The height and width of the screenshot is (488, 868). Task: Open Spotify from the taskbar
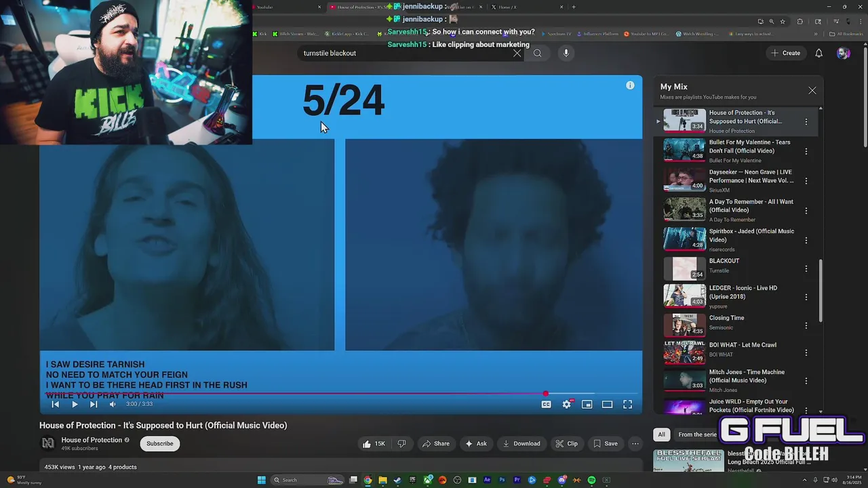click(591, 480)
